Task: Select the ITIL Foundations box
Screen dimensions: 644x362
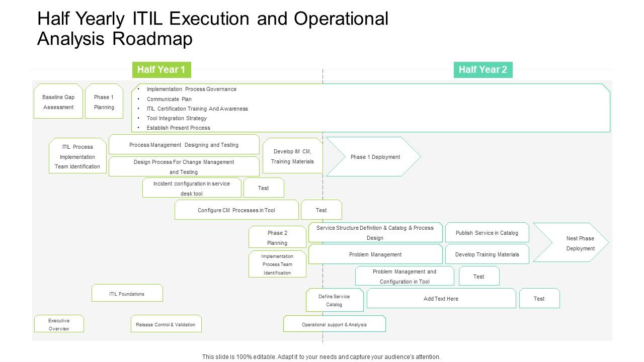Action: tap(127, 294)
